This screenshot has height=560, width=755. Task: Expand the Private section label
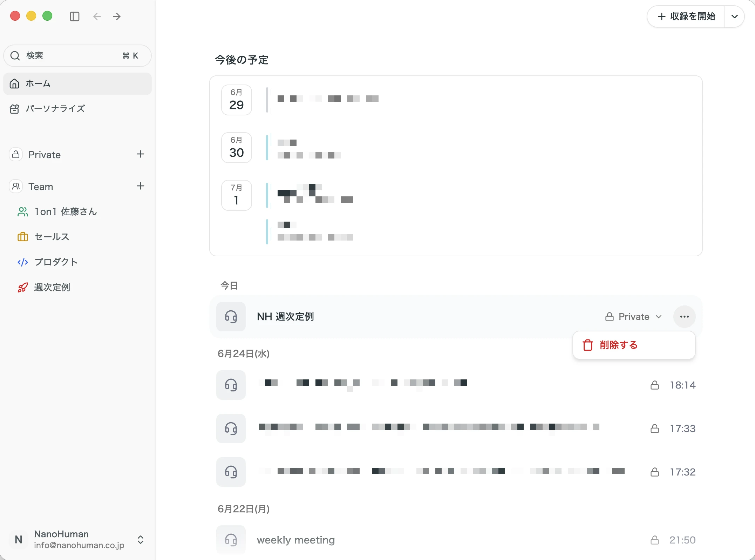pyautogui.click(x=45, y=155)
